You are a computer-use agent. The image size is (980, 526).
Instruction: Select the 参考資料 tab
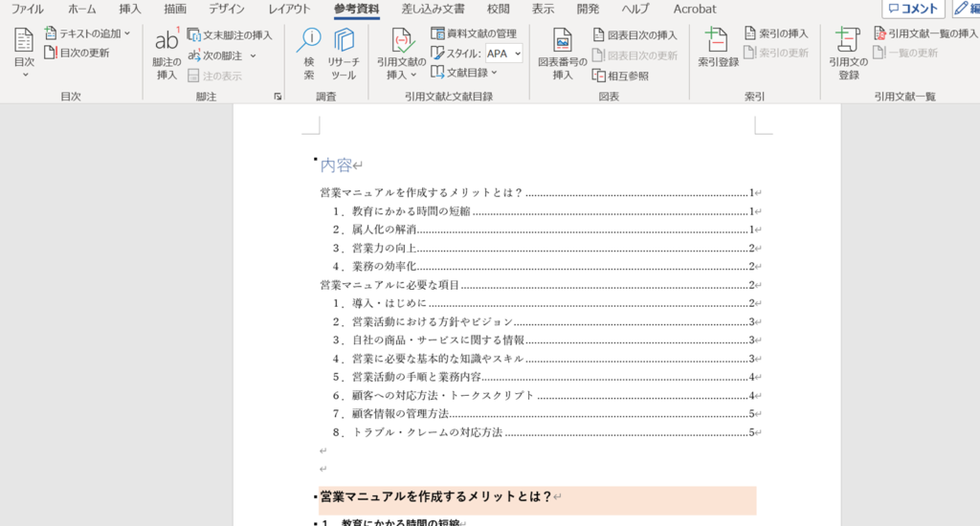[356, 9]
